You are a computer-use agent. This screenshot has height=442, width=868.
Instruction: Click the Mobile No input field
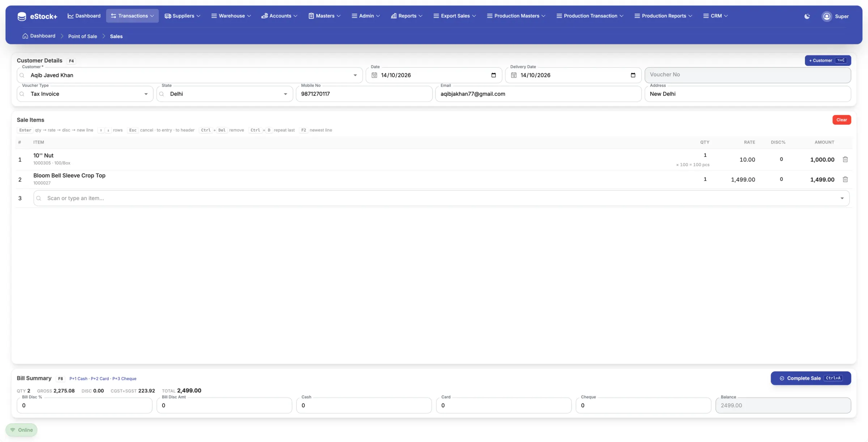(x=364, y=94)
